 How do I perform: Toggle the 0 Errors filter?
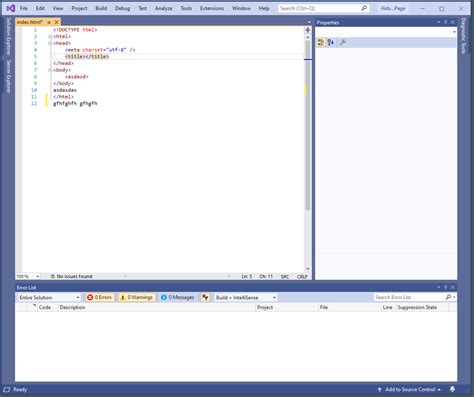click(100, 297)
